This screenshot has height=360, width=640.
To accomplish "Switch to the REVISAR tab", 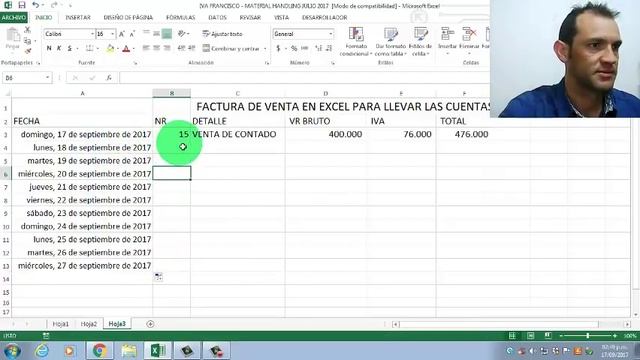I will 250,18.
